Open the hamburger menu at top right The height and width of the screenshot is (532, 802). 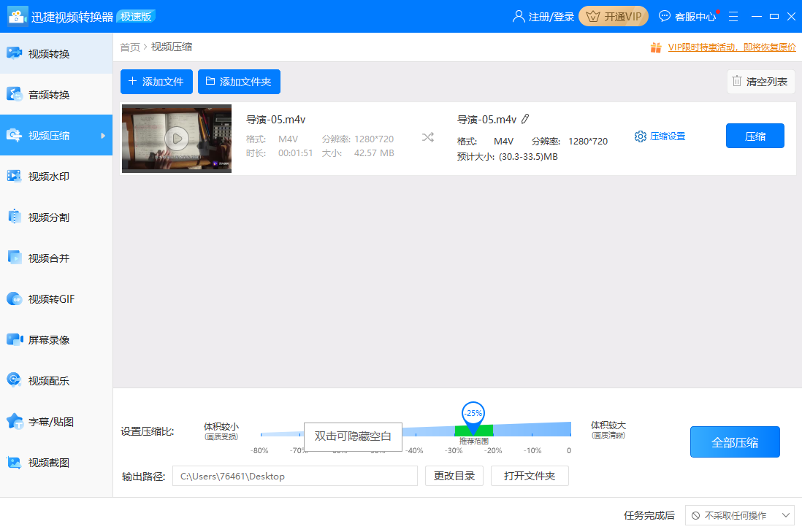pyautogui.click(x=733, y=15)
